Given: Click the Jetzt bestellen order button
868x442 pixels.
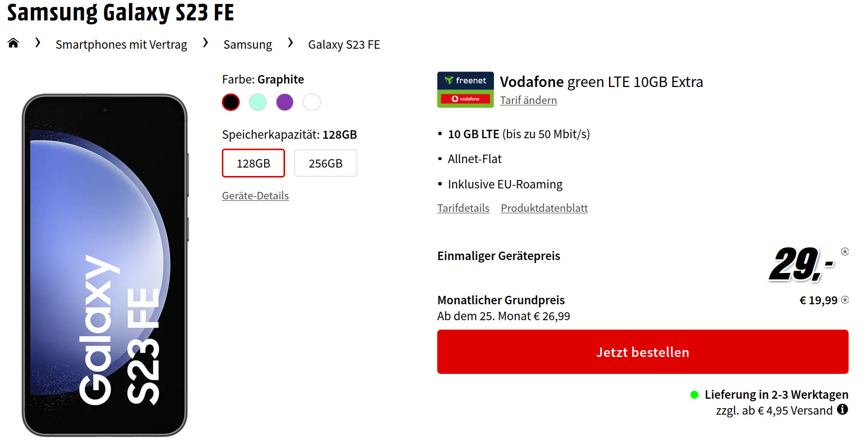Looking at the screenshot, I should pos(643,352).
